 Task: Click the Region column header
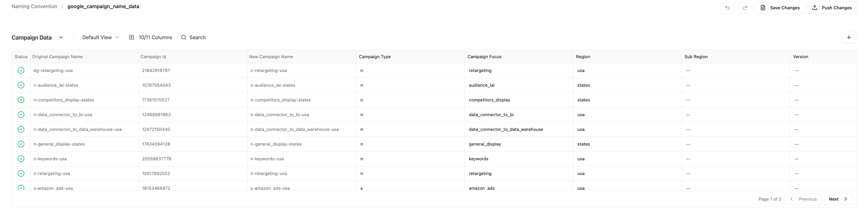583,57
